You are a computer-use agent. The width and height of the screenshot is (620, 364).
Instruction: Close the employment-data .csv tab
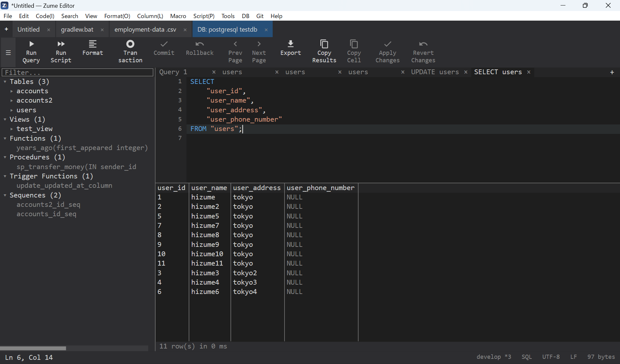point(185,30)
